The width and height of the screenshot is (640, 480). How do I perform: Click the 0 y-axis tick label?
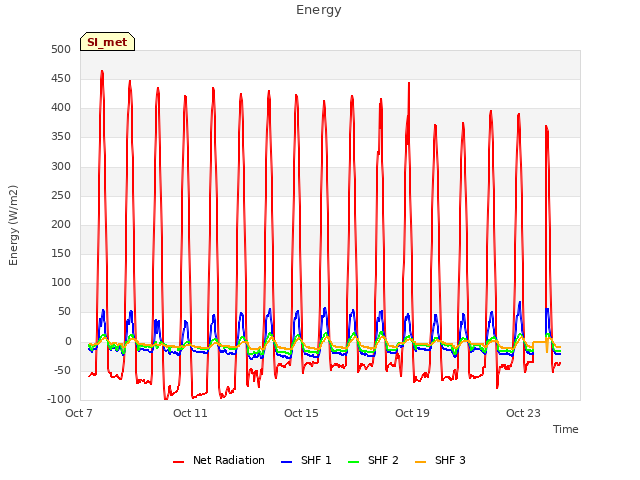[68, 342]
